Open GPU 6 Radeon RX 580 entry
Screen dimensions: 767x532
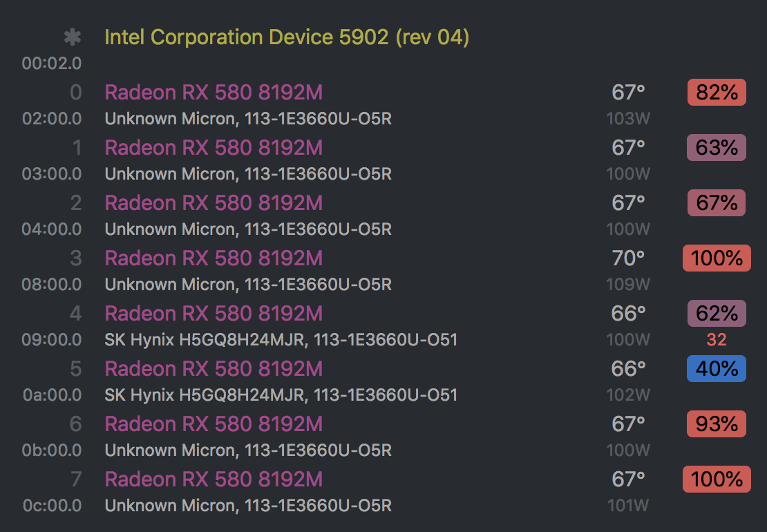coord(214,424)
